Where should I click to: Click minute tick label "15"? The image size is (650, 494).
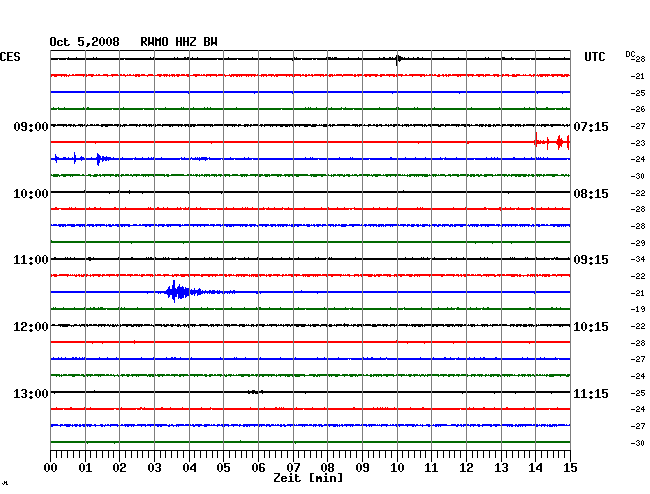[x=570, y=468]
